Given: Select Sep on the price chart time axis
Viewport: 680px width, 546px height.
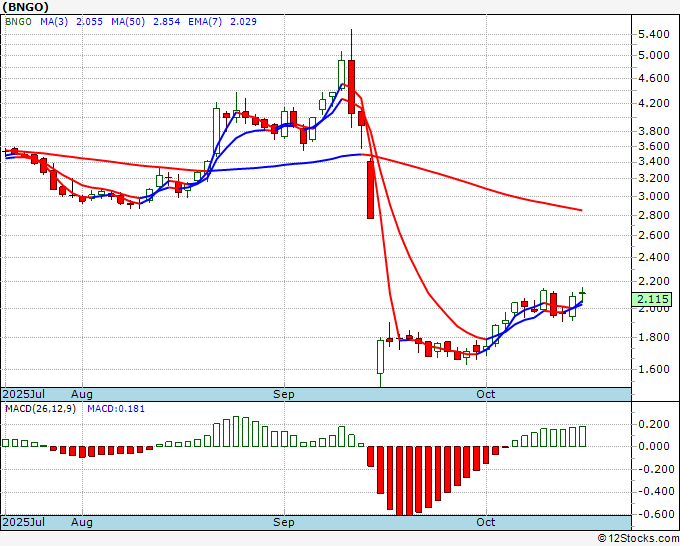Looking at the screenshot, I should coord(284,394).
